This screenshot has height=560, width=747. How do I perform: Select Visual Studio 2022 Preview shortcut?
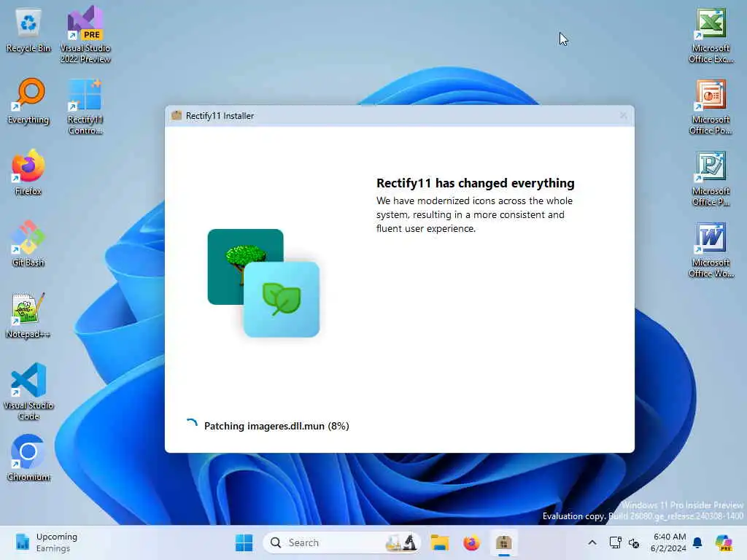pos(85,34)
